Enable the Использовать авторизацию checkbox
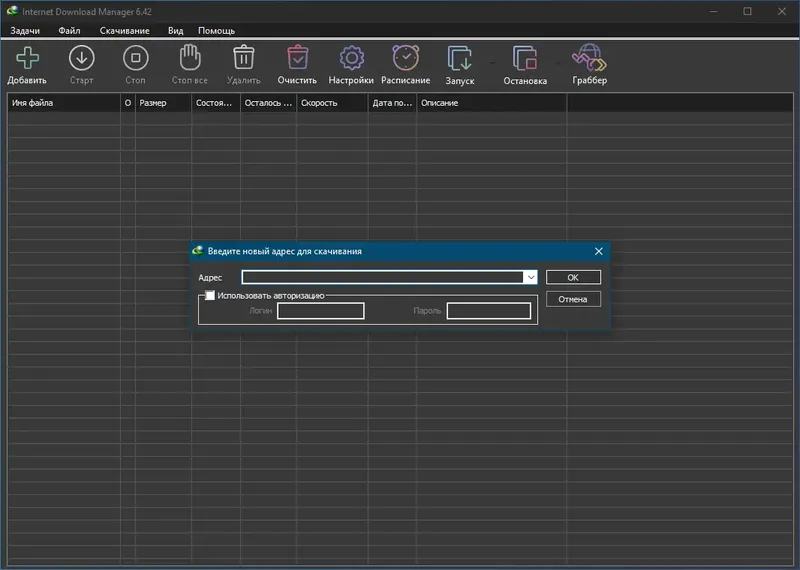This screenshot has height=570, width=800. pos(210,295)
